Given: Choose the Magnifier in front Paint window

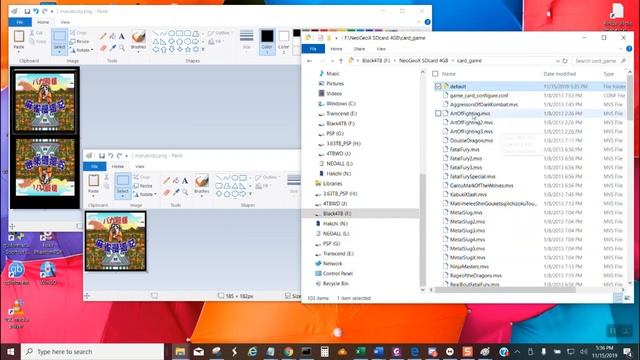Looking at the screenshot, I should click(185, 192).
